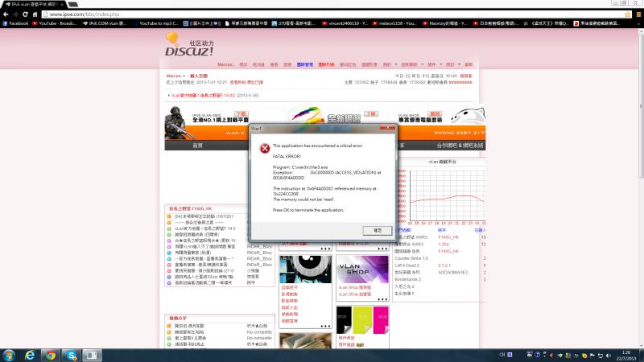The width and height of the screenshot is (644, 362).
Task: Open the Facebook bookmark
Action: [15, 23]
